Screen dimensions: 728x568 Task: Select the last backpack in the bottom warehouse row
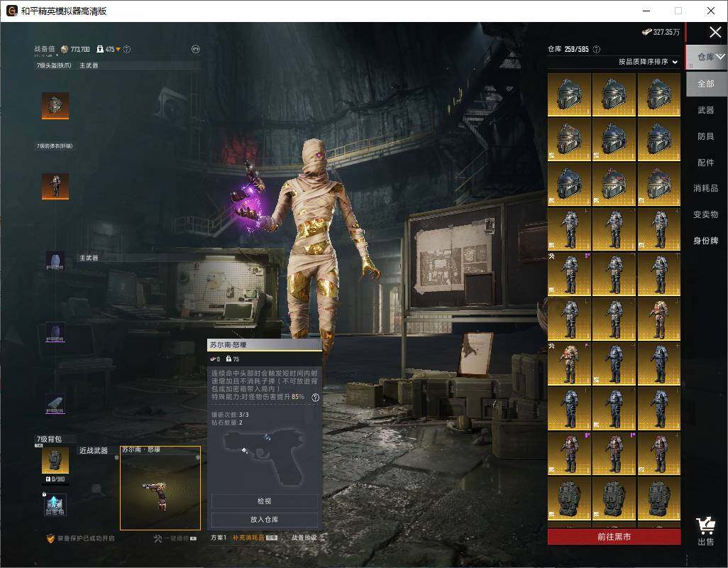coord(659,499)
